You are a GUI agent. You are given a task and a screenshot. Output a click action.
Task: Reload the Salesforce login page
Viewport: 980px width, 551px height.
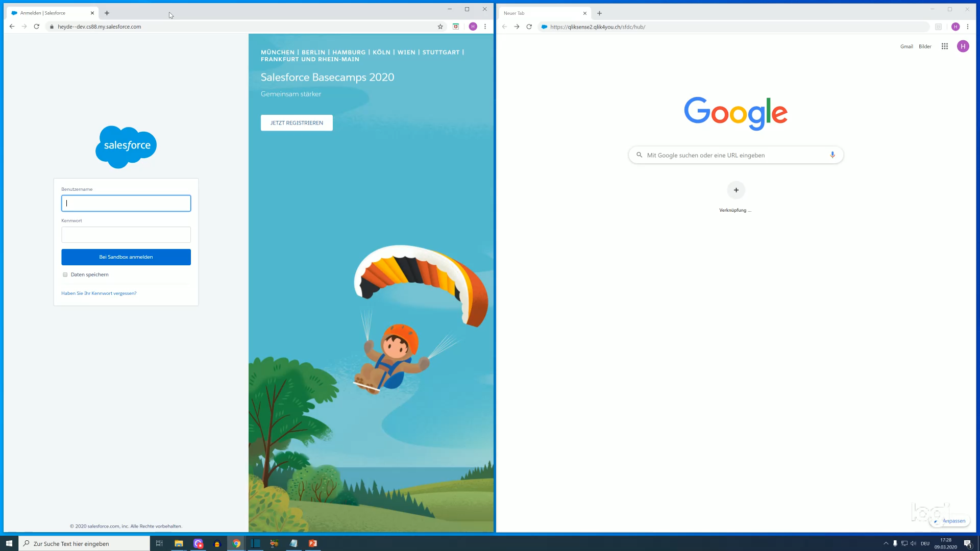click(x=37, y=27)
